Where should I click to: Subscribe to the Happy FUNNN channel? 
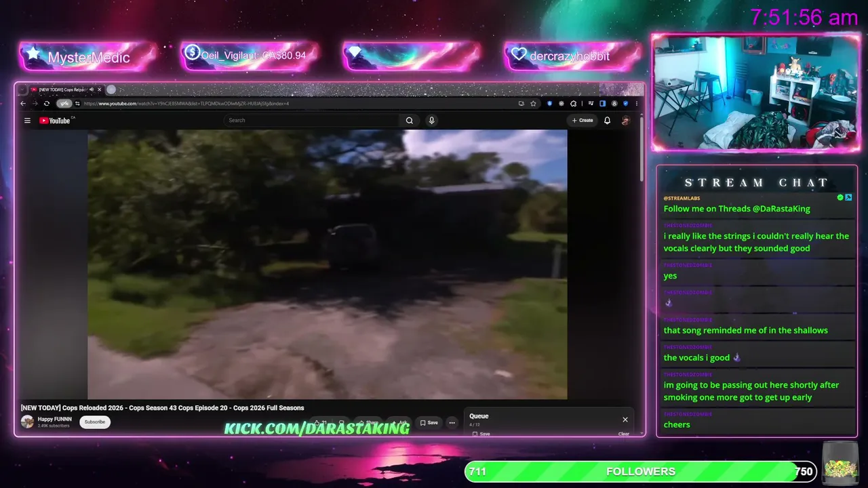click(x=95, y=422)
